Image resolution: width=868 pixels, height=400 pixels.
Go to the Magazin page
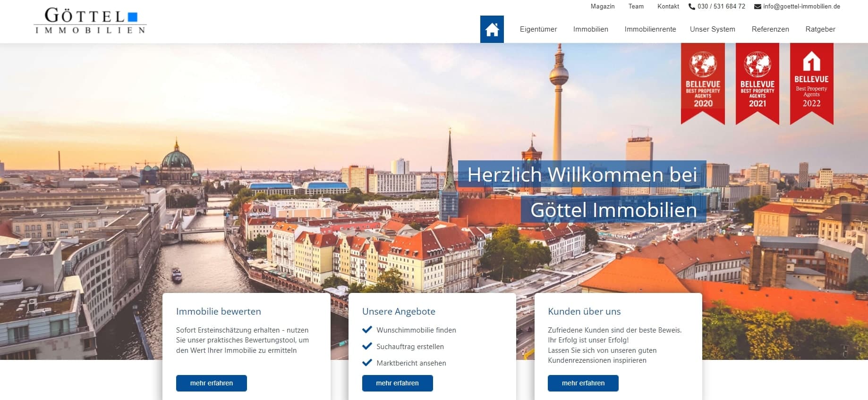603,7
